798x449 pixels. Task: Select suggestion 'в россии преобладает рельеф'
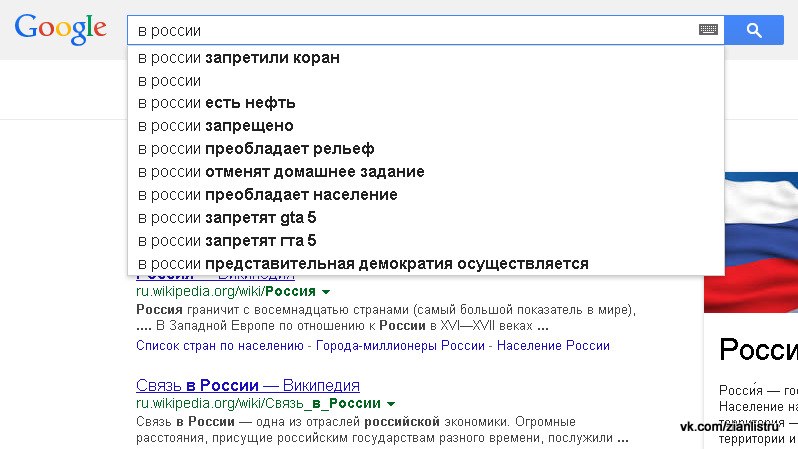tap(255, 149)
